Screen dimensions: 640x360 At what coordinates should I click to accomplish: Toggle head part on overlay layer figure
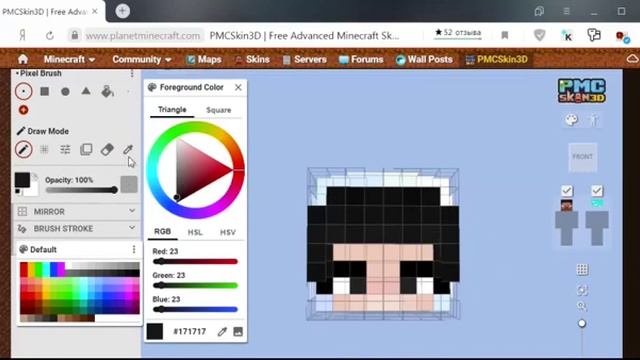pos(597,204)
